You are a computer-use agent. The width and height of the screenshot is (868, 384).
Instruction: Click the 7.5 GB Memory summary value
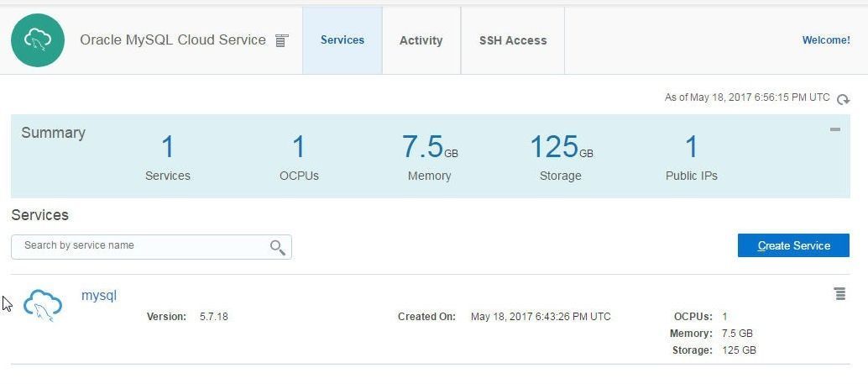click(x=430, y=147)
